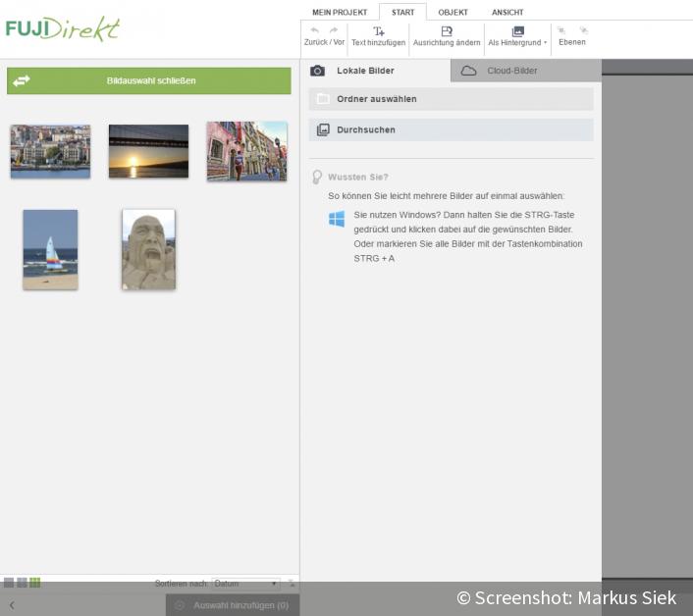The image size is (693, 616).
Task: Toggle the sort direction icon next to Datum
Action: [x=292, y=584]
